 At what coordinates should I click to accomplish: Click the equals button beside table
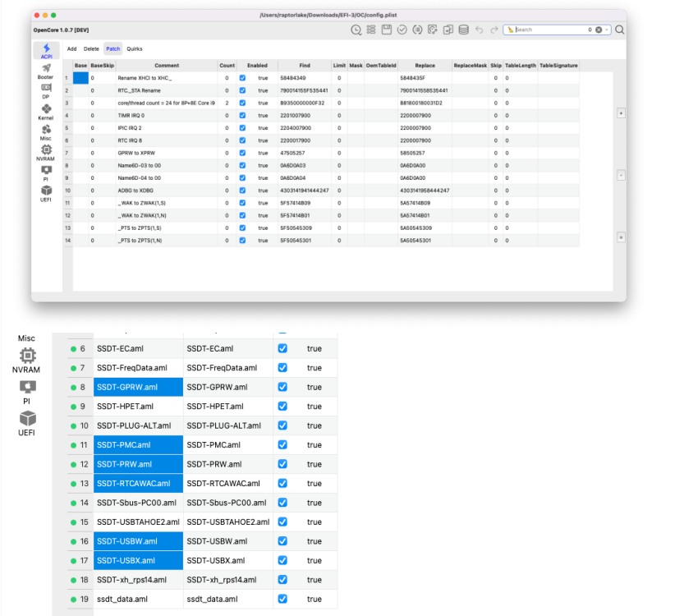[x=621, y=237]
